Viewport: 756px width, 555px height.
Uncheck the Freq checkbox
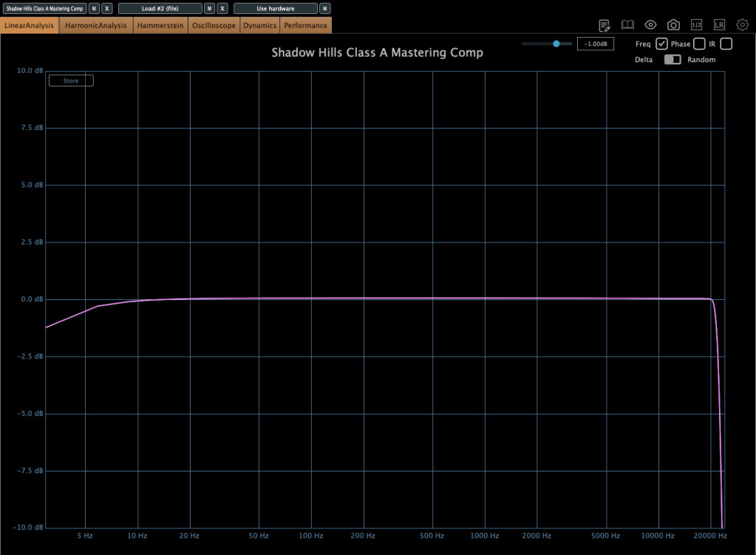click(x=662, y=44)
